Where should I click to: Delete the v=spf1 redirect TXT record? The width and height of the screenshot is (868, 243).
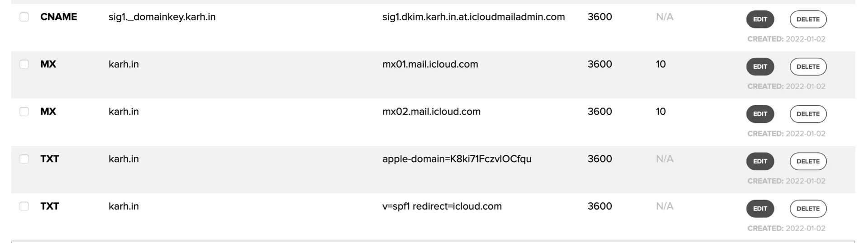click(808, 209)
